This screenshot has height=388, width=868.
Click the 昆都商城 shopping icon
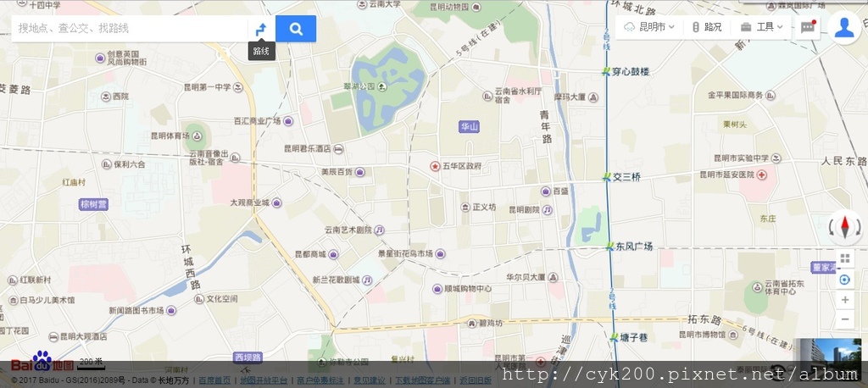coord(332,255)
